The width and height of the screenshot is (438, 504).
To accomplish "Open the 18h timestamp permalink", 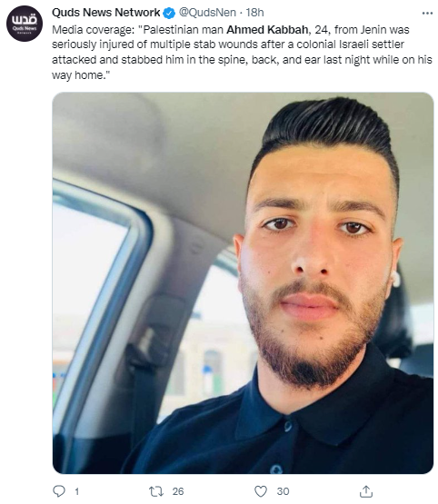I will [254, 13].
